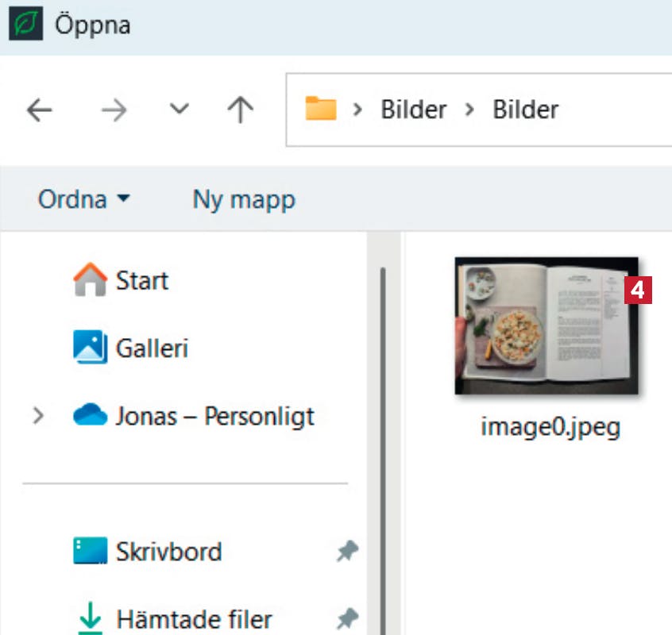Select Galleri in the sidebar
The image size is (672, 635).
(x=151, y=348)
